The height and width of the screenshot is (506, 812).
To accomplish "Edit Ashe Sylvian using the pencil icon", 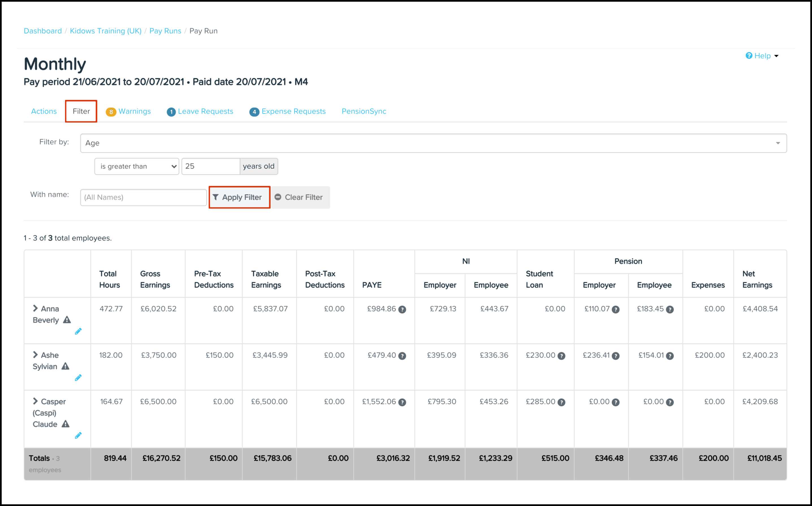I will pos(78,378).
